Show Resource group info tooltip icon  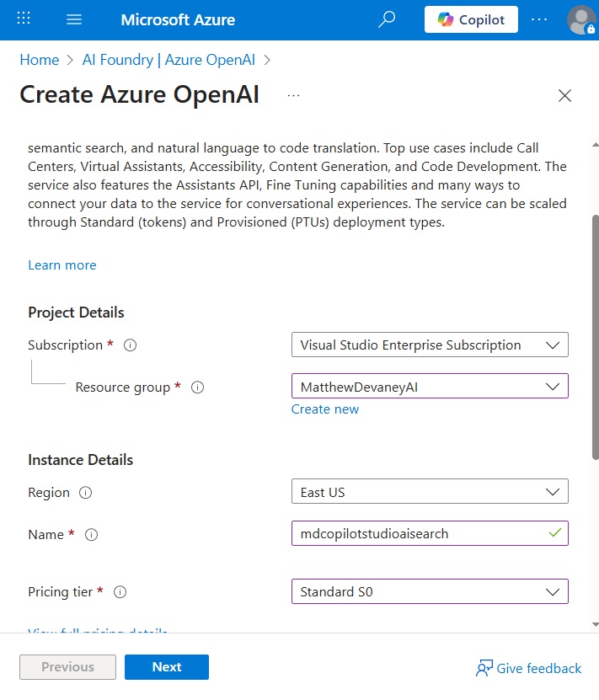(197, 387)
